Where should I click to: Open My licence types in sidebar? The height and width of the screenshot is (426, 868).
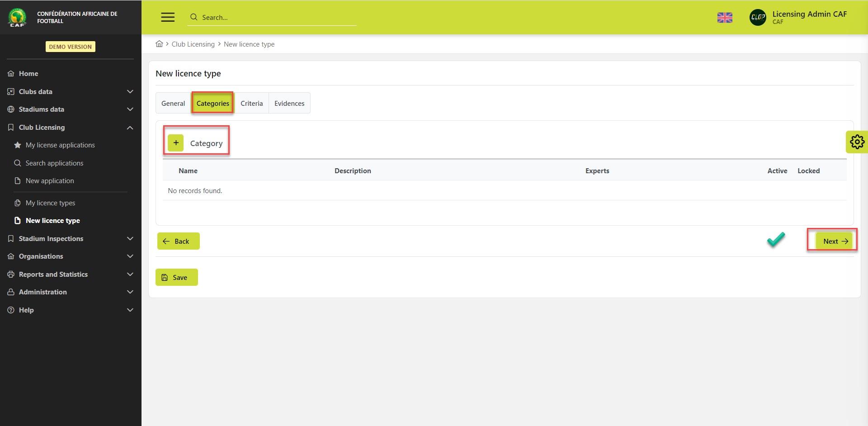point(50,203)
